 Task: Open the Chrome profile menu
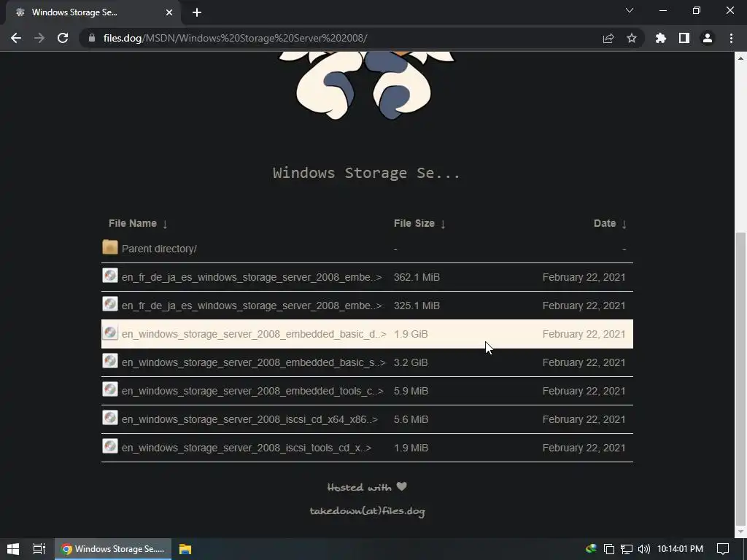pos(708,38)
